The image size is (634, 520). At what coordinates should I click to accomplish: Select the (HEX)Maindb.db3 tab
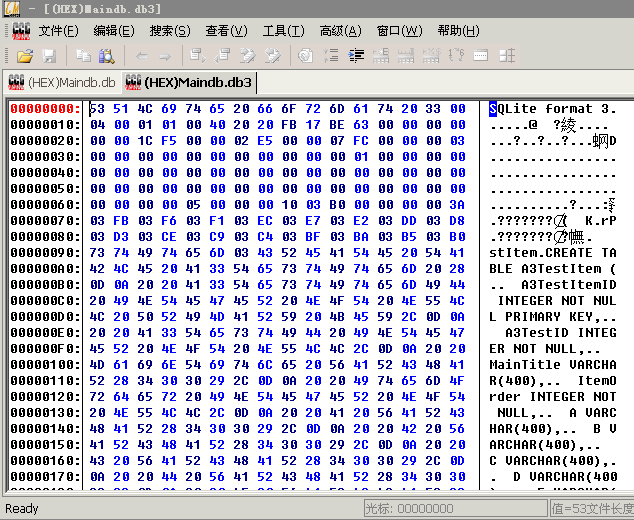[188, 82]
